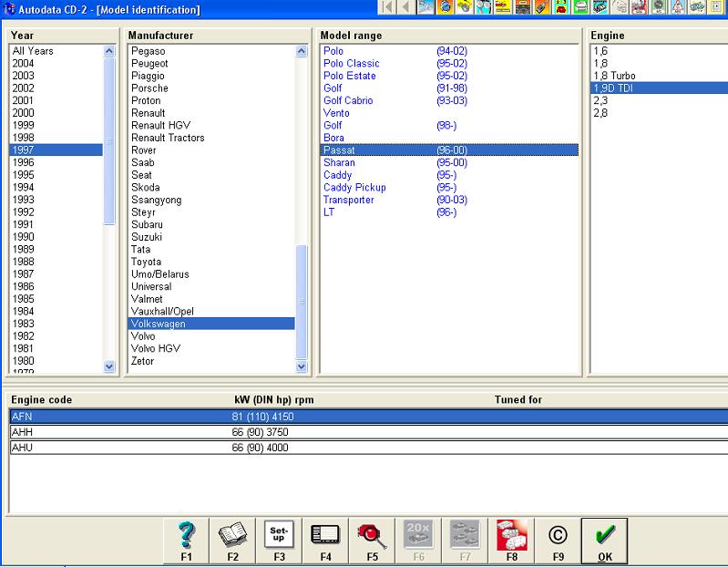
Task: Choose the highlighted manufacturer Volkswagen
Action: click(211, 324)
